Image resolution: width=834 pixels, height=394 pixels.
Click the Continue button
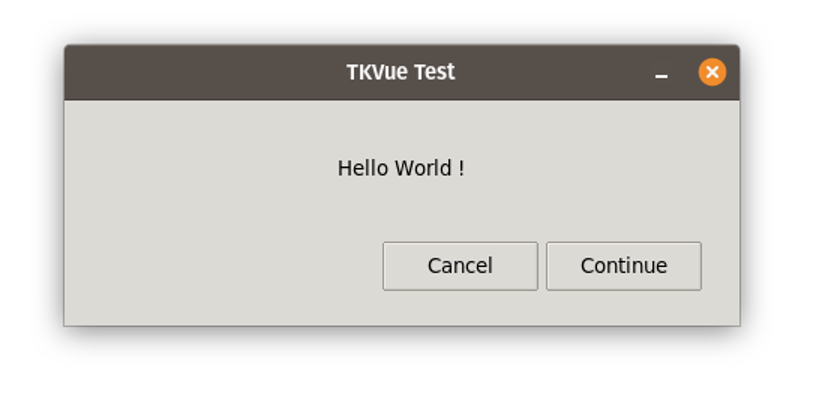624,266
